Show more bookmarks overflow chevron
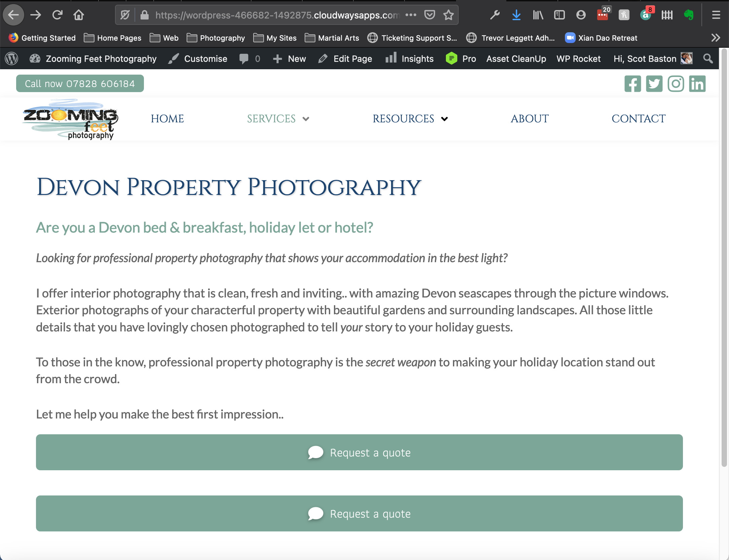 pyautogui.click(x=716, y=38)
